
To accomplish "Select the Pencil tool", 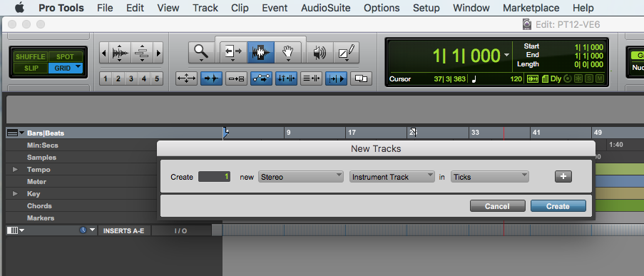I will [346, 52].
